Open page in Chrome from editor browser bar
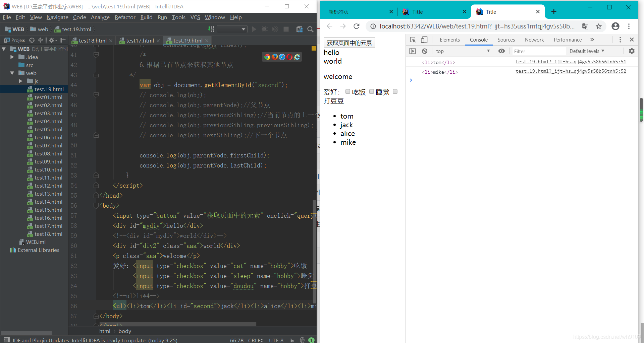Screen dimensions: 644x343 (x=267, y=57)
